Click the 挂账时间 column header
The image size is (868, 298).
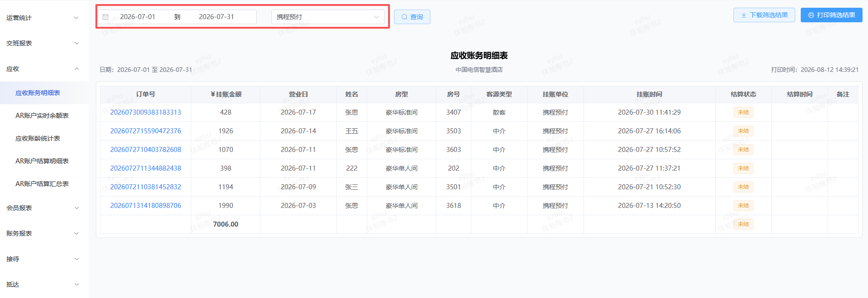point(649,94)
